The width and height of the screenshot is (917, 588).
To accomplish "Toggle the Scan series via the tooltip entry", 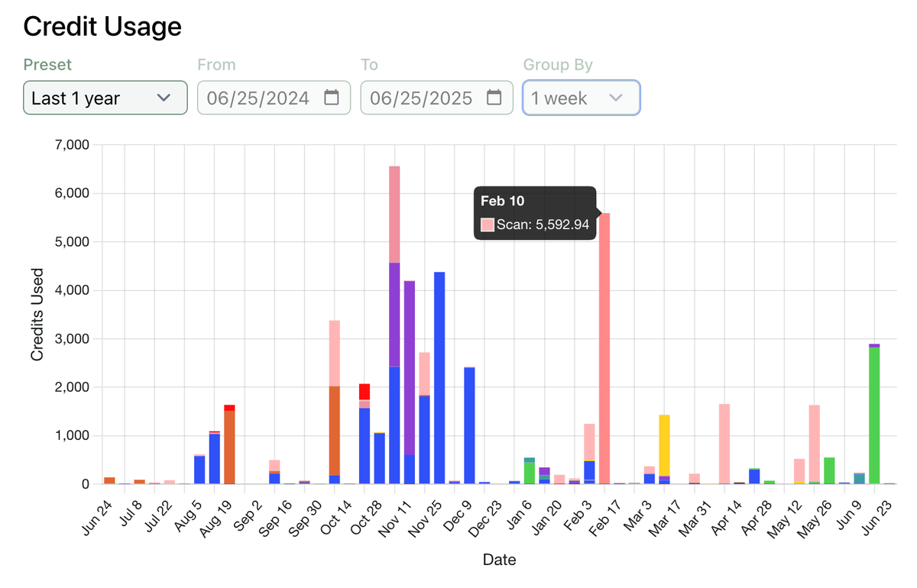I will click(535, 225).
